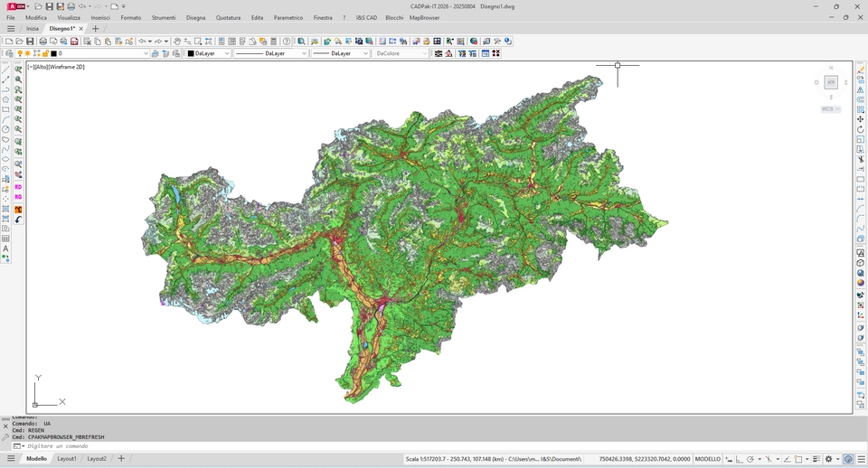This screenshot has width=868, height=468.
Task: Add a new drawing tab with plus
Action: click(95, 28)
